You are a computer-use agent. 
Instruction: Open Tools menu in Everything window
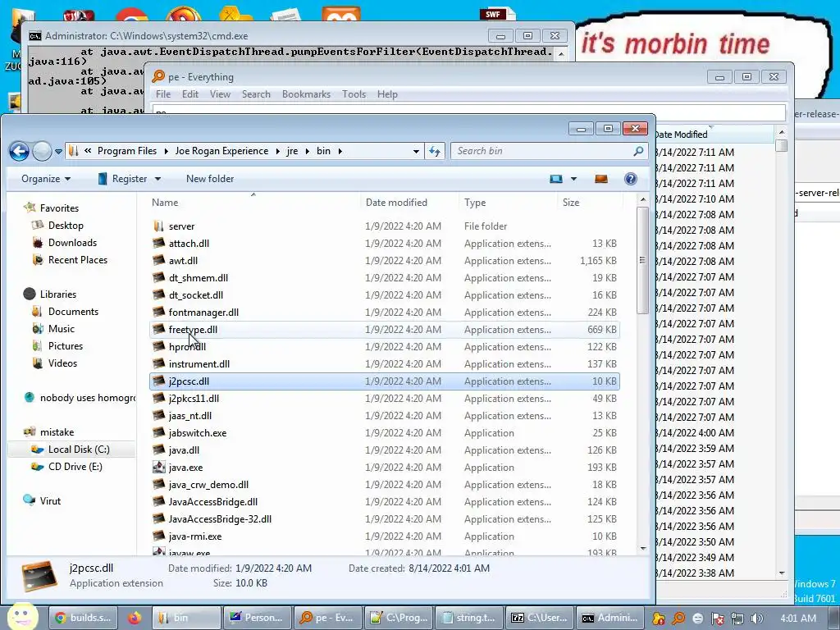click(354, 94)
